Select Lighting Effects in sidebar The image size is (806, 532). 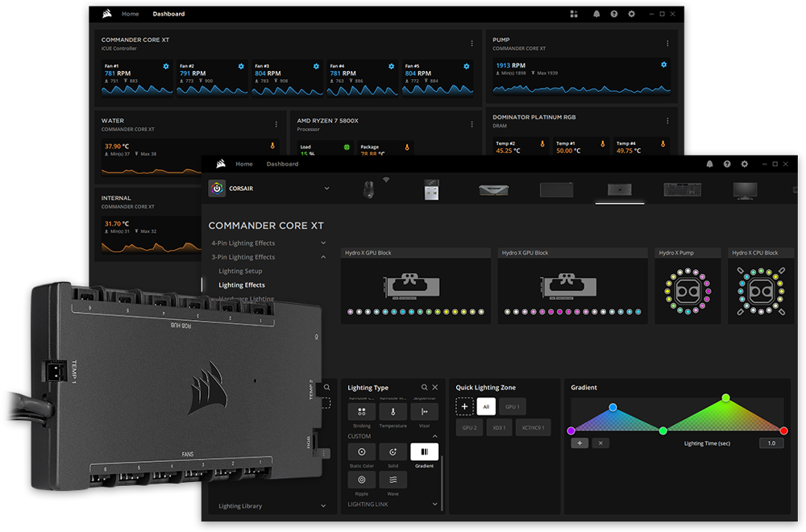(x=242, y=285)
